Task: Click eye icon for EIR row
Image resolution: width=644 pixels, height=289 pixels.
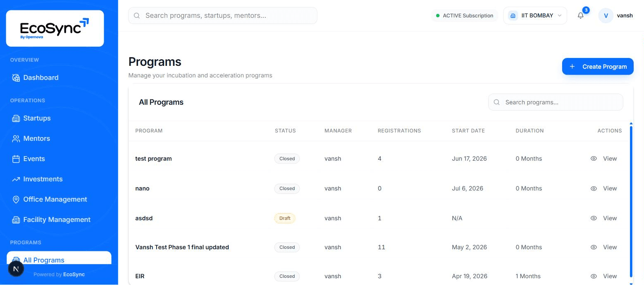Action: [x=594, y=276]
